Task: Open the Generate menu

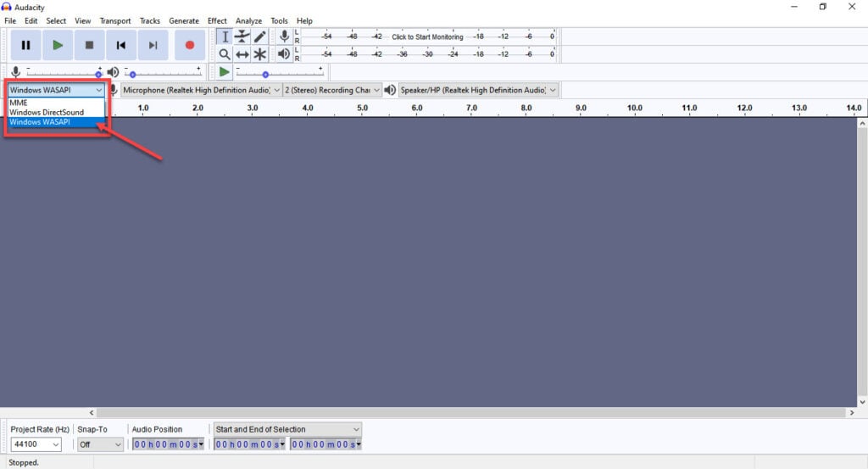Action: [x=184, y=20]
